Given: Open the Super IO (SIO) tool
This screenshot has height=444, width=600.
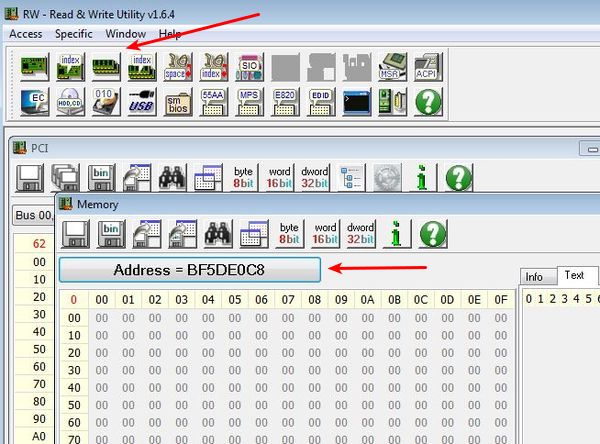Looking at the screenshot, I should [249, 67].
